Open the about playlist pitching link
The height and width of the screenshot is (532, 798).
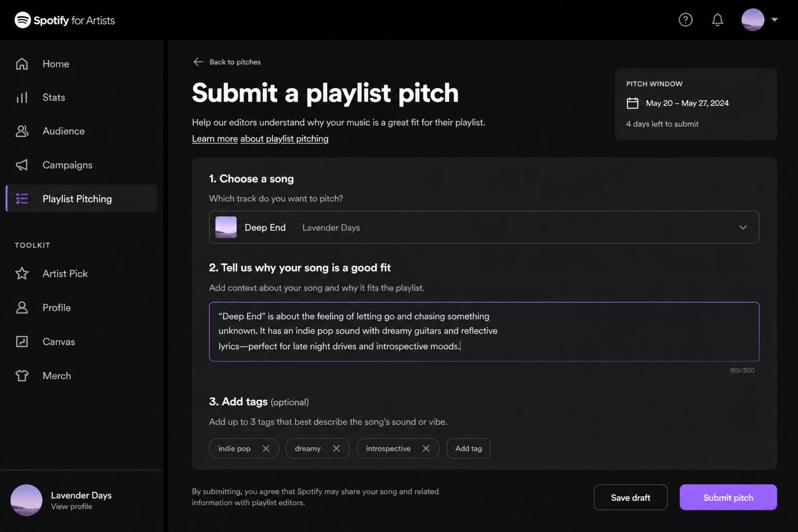pyautogui.click(x=284, y=139)
